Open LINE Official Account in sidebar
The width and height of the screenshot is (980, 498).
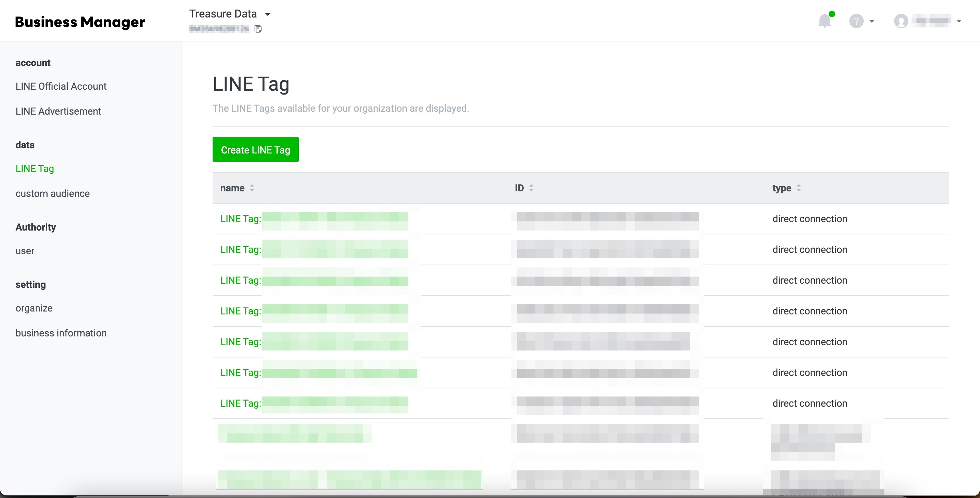pos(61,86)
